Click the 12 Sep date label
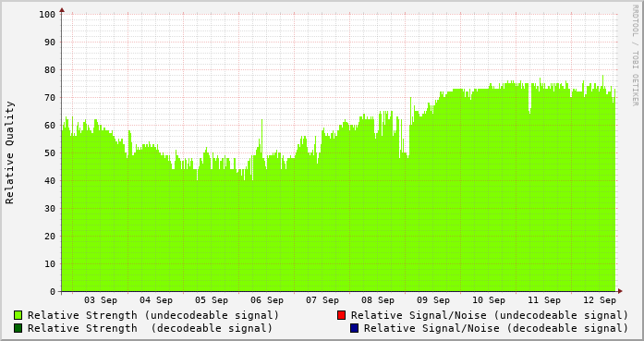 click(600, 300)
